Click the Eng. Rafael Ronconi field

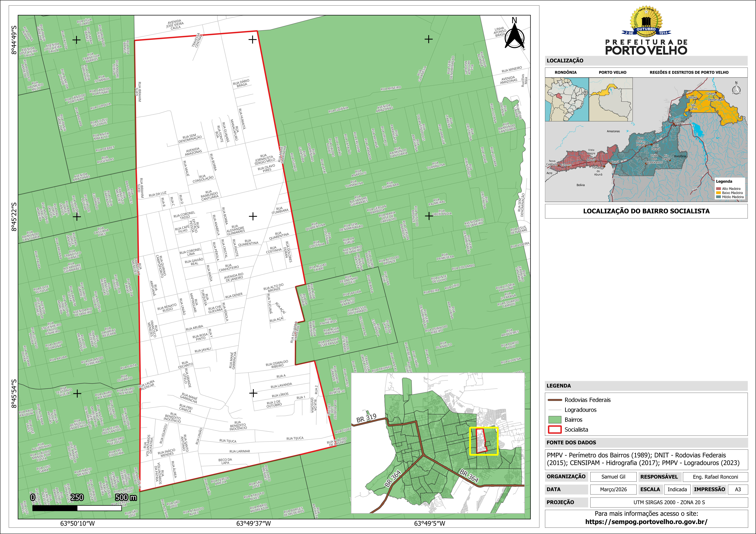(x=715, y=477)
